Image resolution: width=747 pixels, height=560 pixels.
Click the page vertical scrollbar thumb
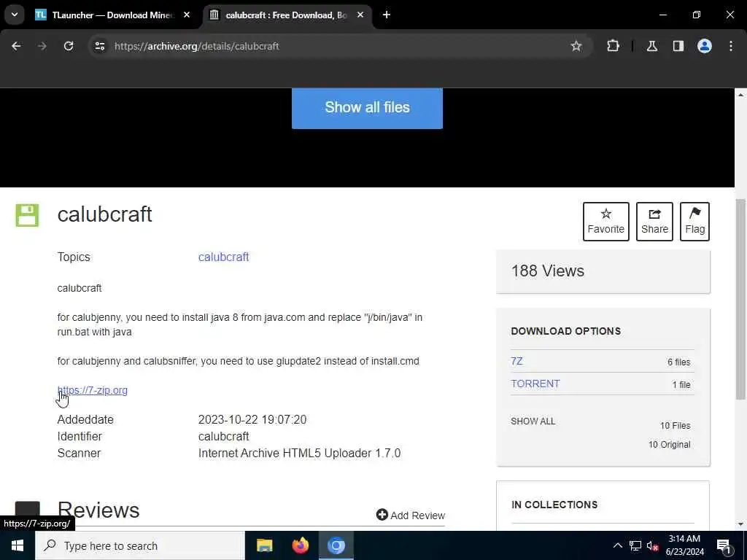[x=741, y=299]
